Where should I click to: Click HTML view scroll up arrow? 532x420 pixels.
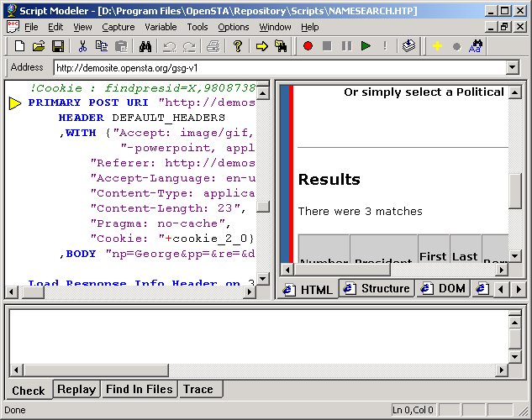point(514,92)
